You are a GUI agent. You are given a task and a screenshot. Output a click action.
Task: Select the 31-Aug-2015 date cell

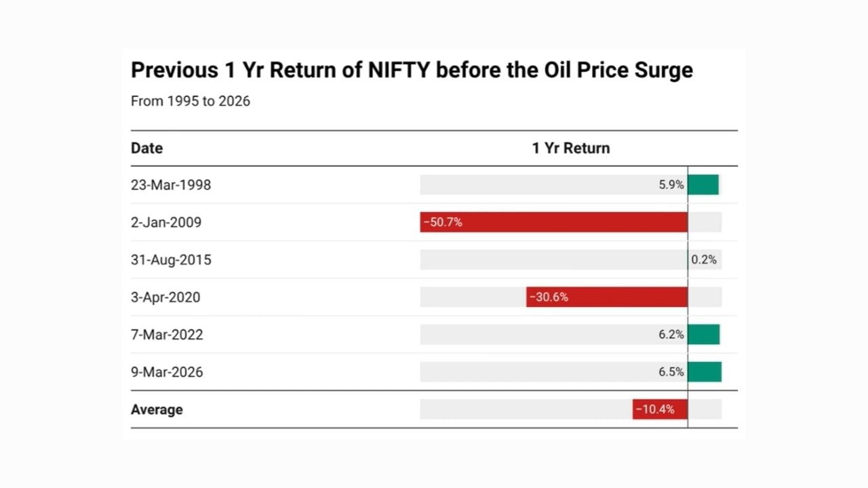(x=171, y=260)
